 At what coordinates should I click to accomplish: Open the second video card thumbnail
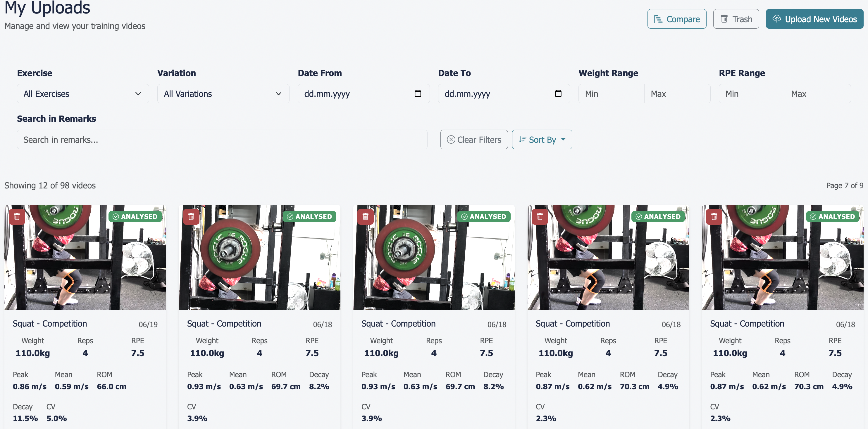(259, 257)
